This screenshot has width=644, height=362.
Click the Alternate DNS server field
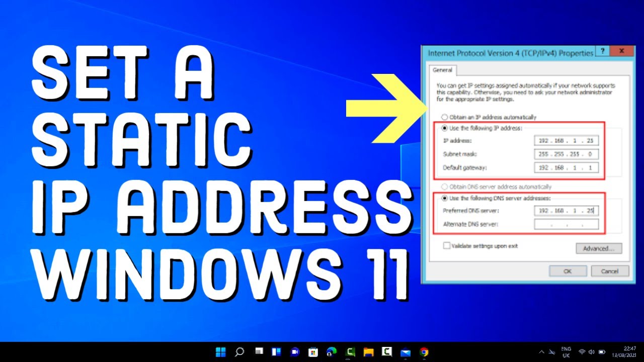pyautogui.click(x=567, y=224)
